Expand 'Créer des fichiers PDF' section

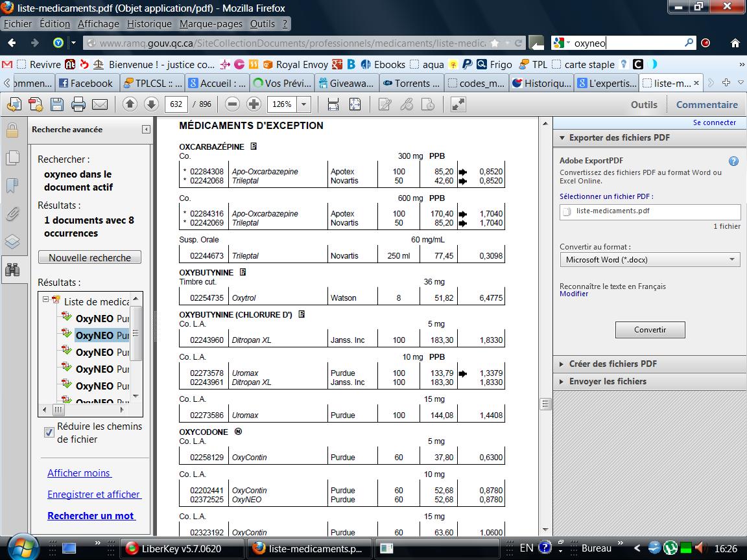(x=613, y=364)
